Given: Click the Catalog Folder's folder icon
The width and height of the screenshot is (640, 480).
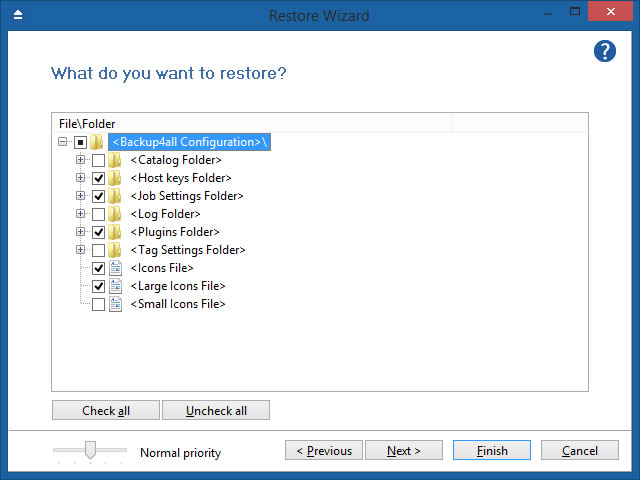Looking at the screenshot, I should [x=115, y=160].
